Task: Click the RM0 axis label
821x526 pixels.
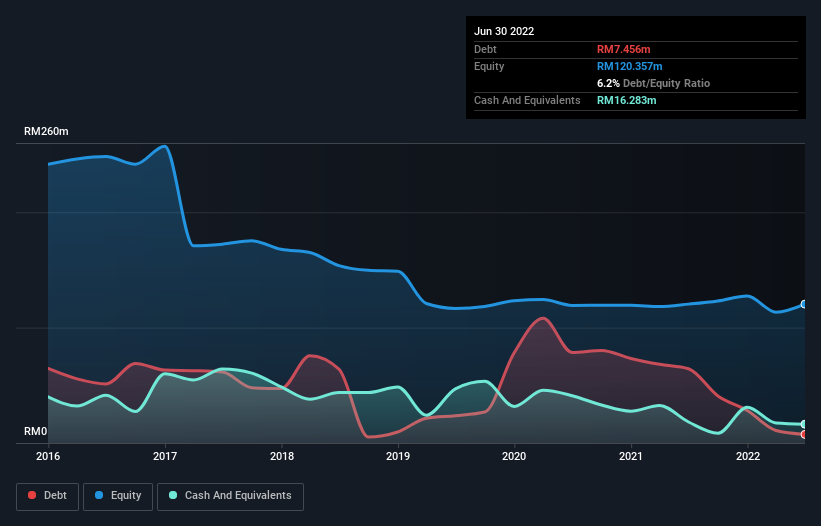Action: pos(36,431)
